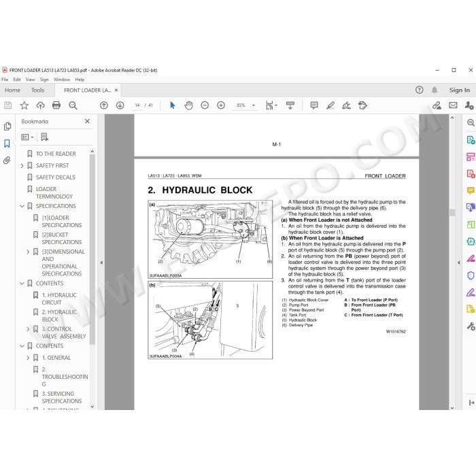Close the Bookmarks panel
Viewport: 476px width, 476px height.
point(87,121)
